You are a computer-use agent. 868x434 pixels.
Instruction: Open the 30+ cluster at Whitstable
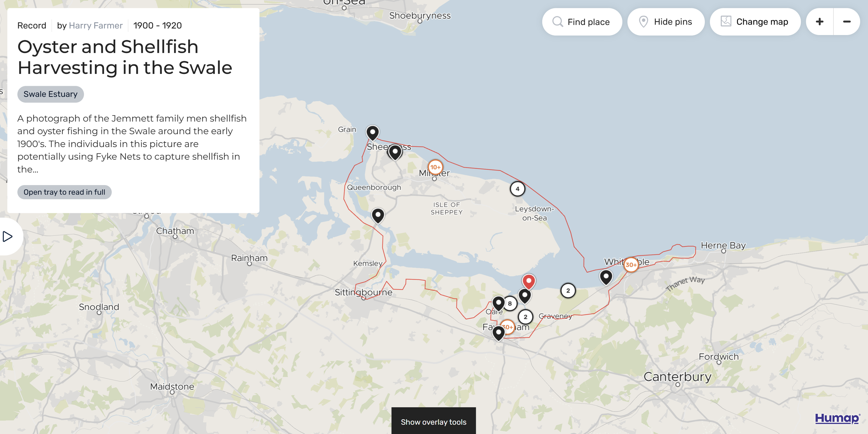(x=631, y=265)
